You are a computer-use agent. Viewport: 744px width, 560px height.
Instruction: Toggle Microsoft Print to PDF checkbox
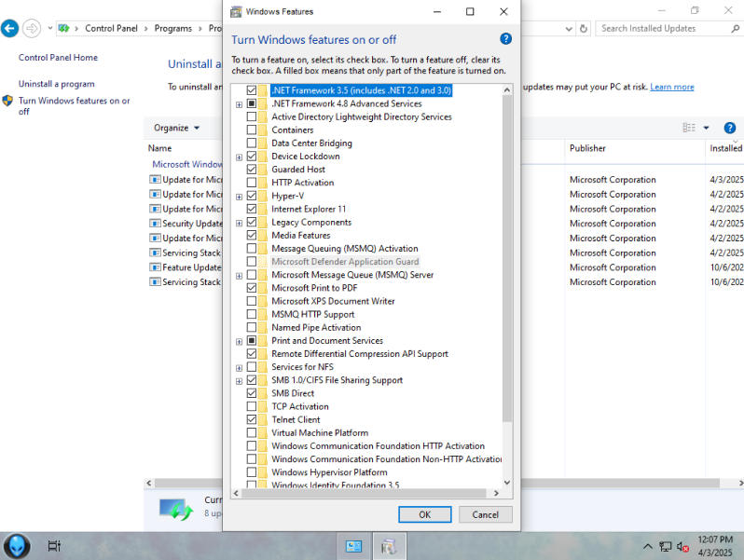point(252,288)
